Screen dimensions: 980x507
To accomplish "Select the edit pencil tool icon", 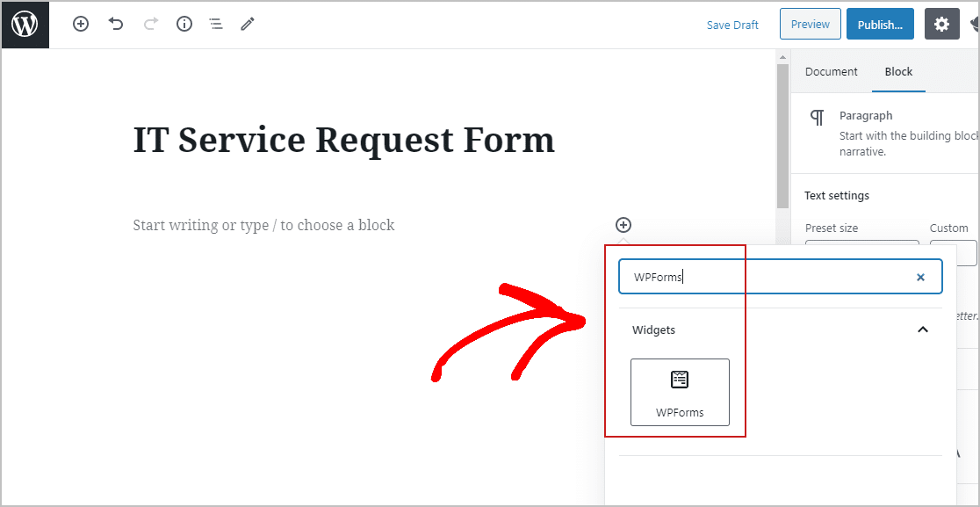I will 247,24.
